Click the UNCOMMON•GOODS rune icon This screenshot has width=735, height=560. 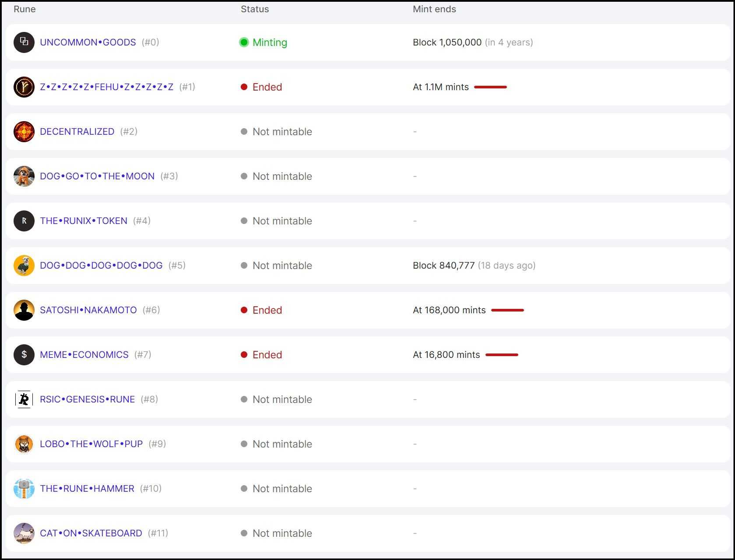tap(24, 42)
